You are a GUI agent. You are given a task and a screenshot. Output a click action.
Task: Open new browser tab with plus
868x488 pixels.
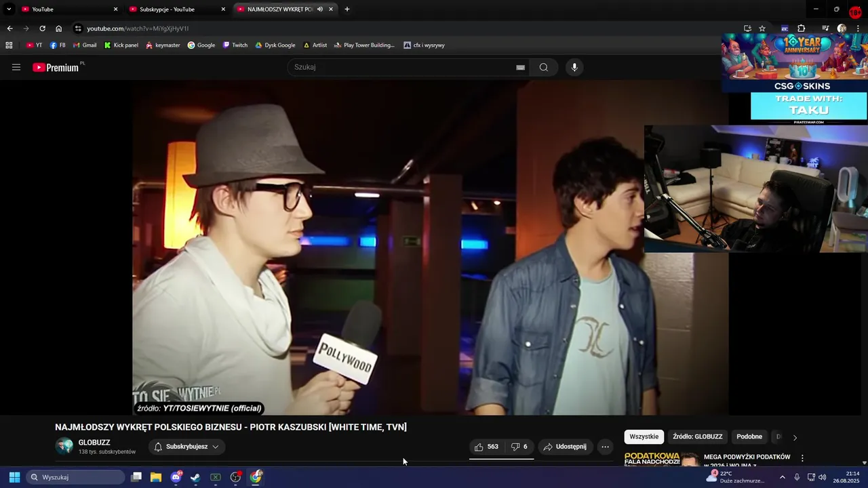point(347,9)
